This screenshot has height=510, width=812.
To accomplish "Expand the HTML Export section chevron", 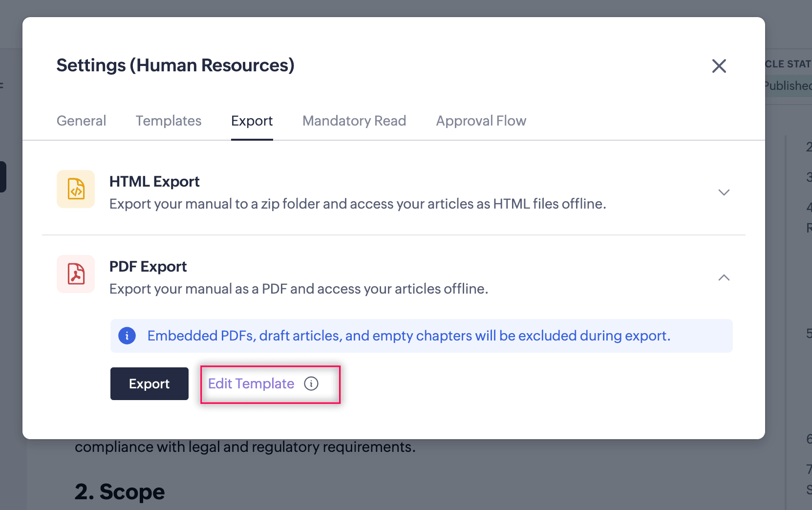I will (x=724, y=192).
